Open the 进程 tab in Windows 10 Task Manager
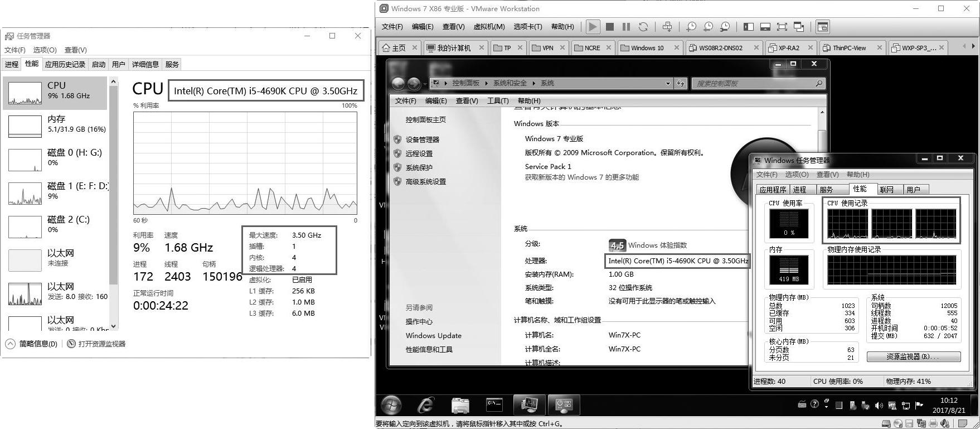This screenshot has height=429, width=980. pos(12,65)
